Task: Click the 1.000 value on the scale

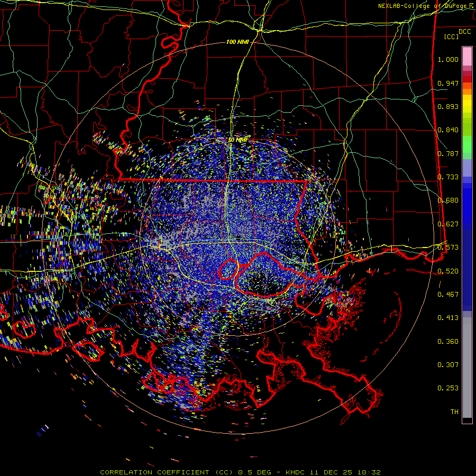Action: (448, 59)
